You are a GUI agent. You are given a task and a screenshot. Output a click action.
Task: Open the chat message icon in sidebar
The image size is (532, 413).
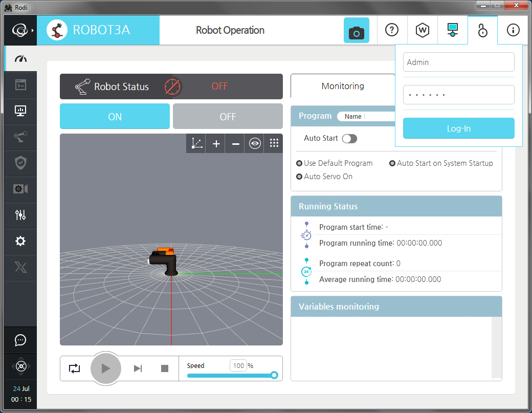(x=20, y=340)
